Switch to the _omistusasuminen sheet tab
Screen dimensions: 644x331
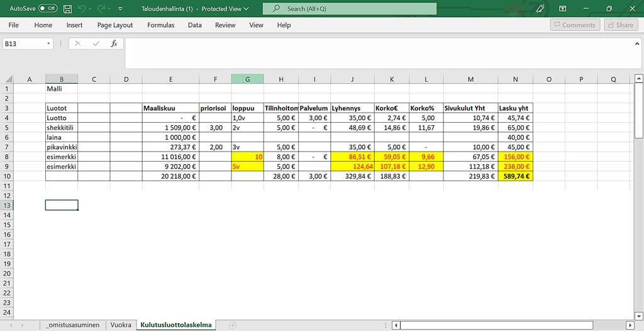73,325
